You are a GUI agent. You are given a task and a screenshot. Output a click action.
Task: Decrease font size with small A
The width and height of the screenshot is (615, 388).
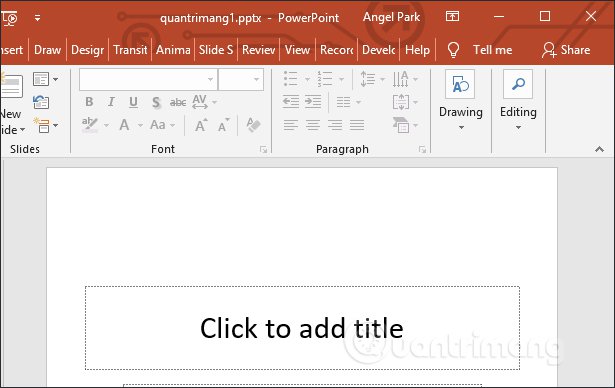pos(224,125)
